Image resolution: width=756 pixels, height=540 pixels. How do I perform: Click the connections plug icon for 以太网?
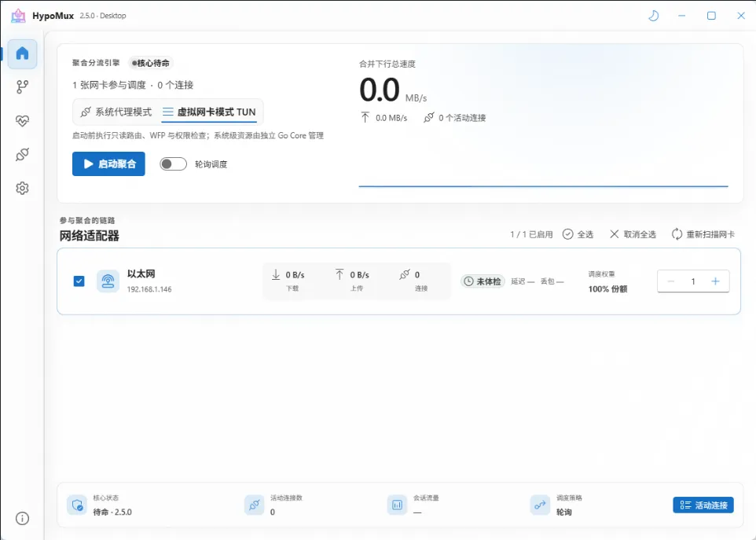tap(405, 275)
